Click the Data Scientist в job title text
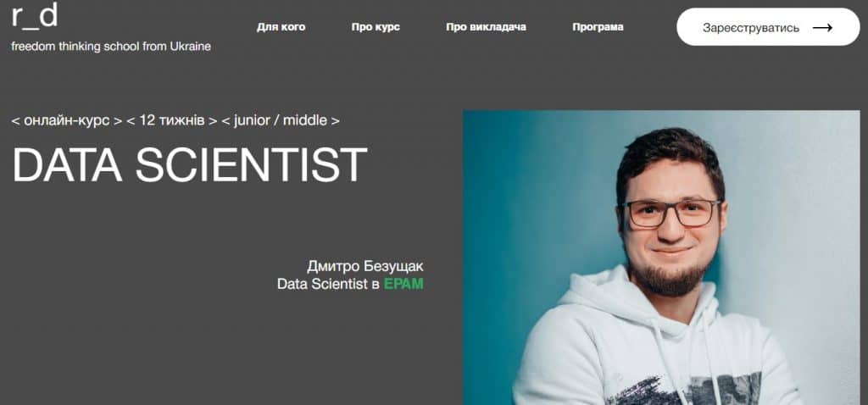Screen dimensions: 868x405 point(329,285)
